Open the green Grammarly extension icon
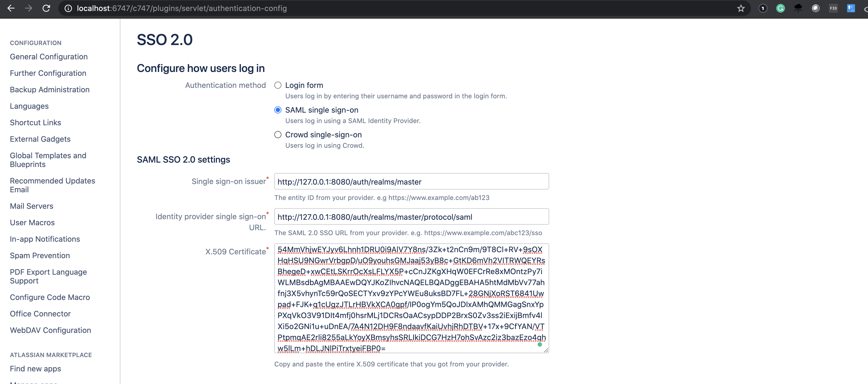Screen dimensions: 868x384 pyautogui.click(x=780, y=8)
